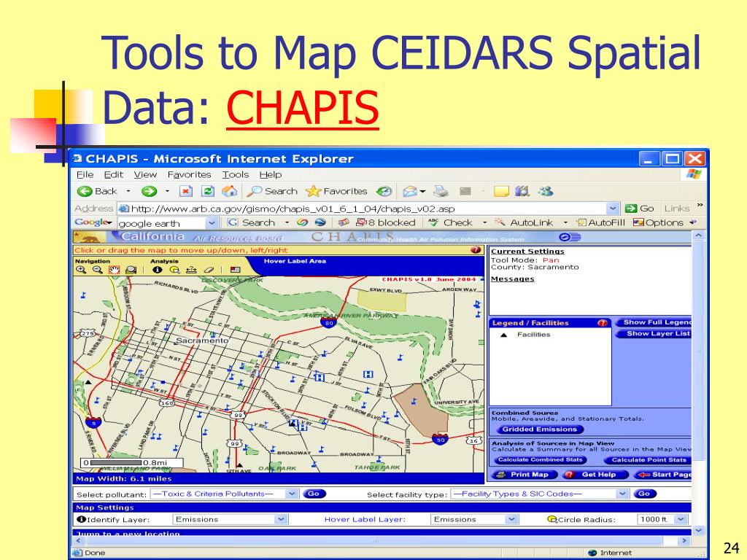This screenshot has height=560, width=747.
Task: Click the yellow Discuss note toolbar icon
Action: tap(501, 192)
